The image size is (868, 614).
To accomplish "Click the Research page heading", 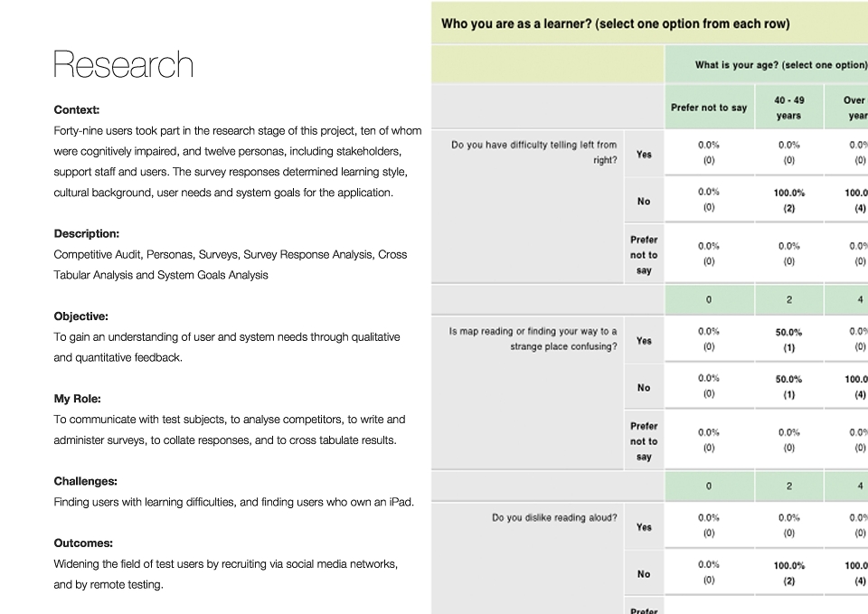I will (x=124, y=64).
